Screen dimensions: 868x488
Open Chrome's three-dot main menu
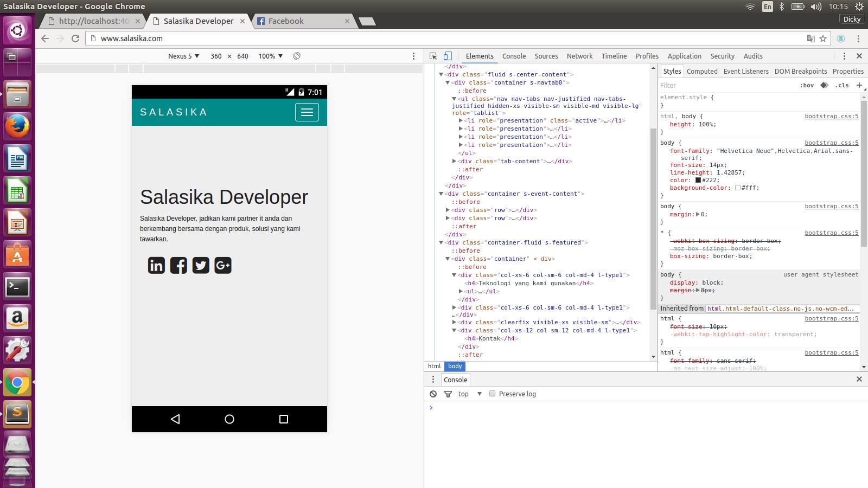point(858,38)
